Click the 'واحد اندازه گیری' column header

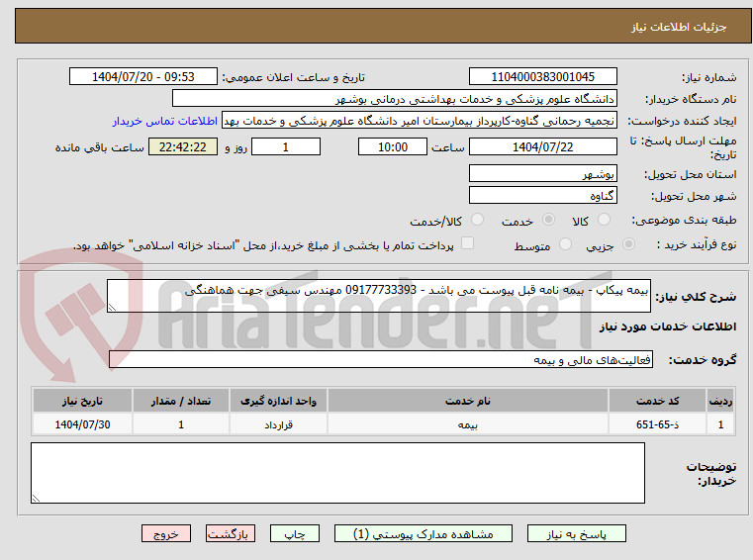coord(278,401)
